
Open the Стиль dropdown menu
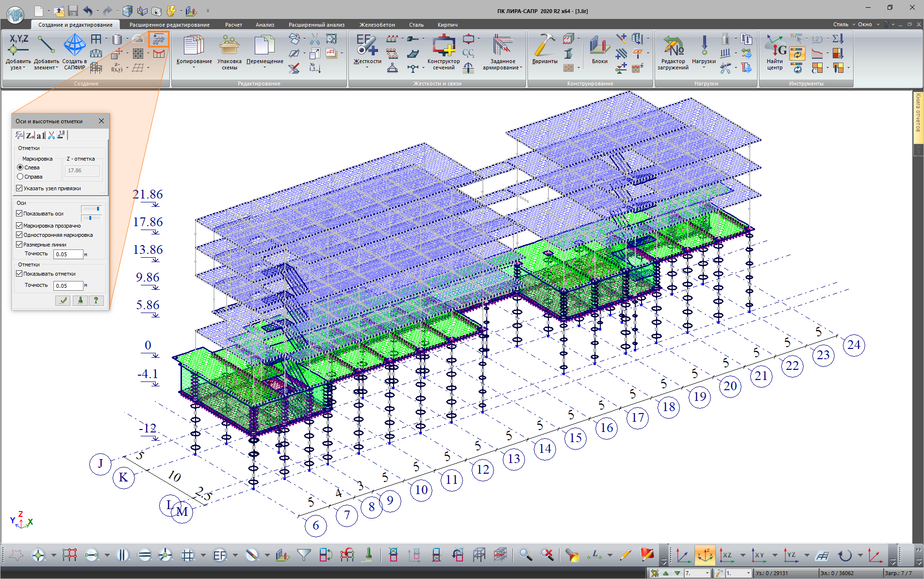(x=843, y=24)
